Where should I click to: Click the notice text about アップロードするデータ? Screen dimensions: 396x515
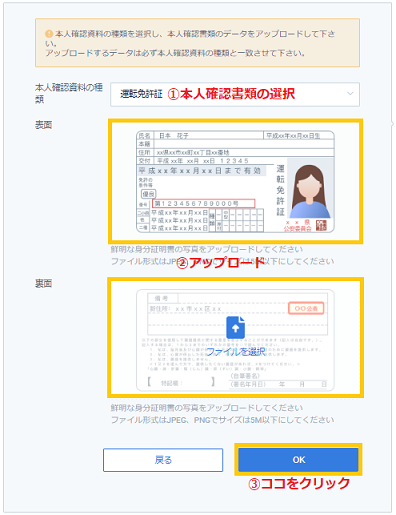click(175, 53)
